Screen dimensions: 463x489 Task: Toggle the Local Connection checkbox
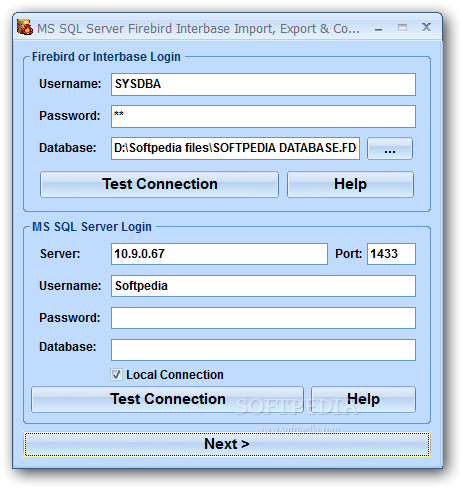[116, 375]
